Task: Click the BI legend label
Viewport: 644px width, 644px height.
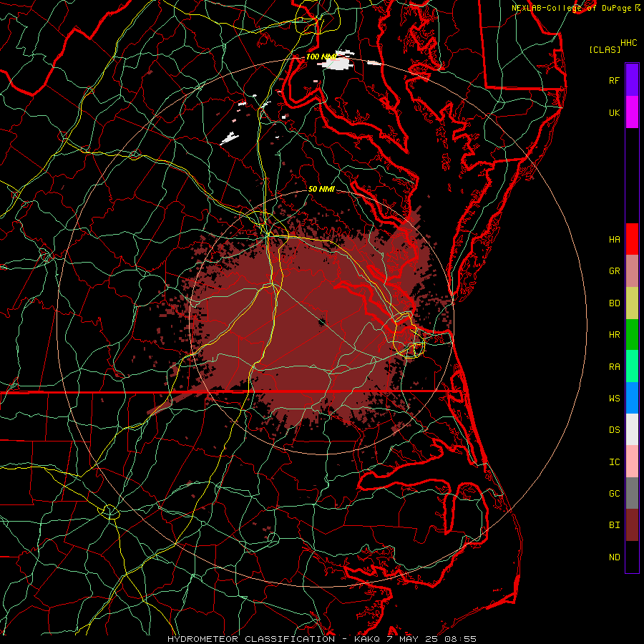Action: coord(614,525)
